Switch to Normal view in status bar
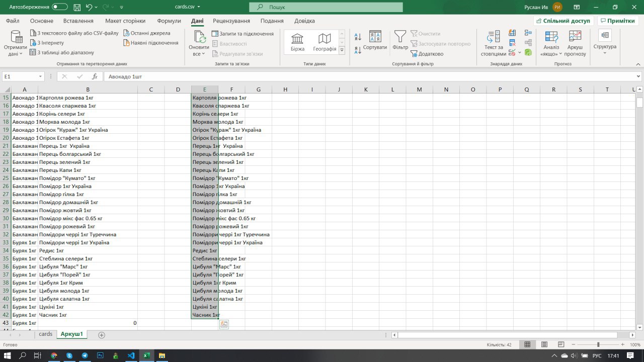 (x=527, y=344)
